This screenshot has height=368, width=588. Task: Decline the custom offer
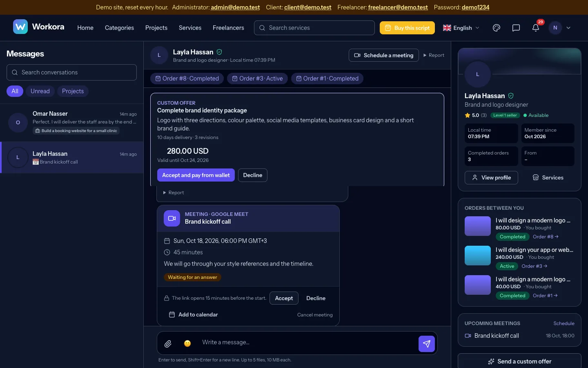coord(253,175)
